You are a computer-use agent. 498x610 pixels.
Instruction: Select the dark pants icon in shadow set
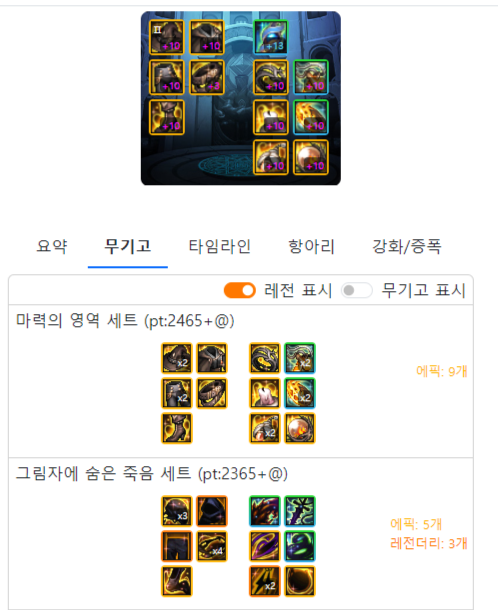tap(177, 546)
